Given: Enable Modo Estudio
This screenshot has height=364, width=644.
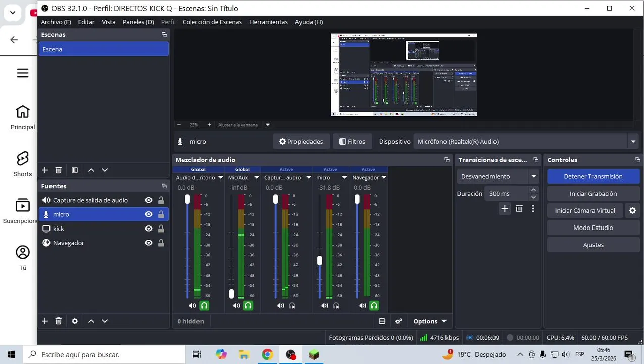Looking at the screenshot, I should [593, 228].
